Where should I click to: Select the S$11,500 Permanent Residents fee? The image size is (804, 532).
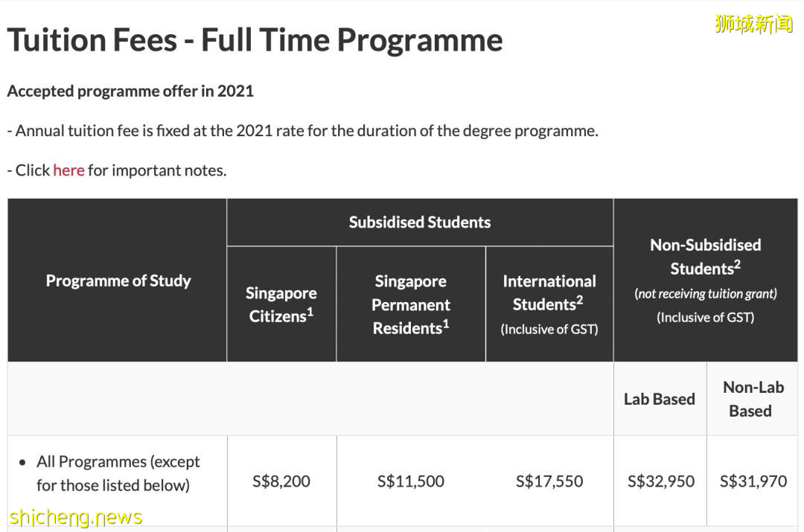[x=411, y=481]
